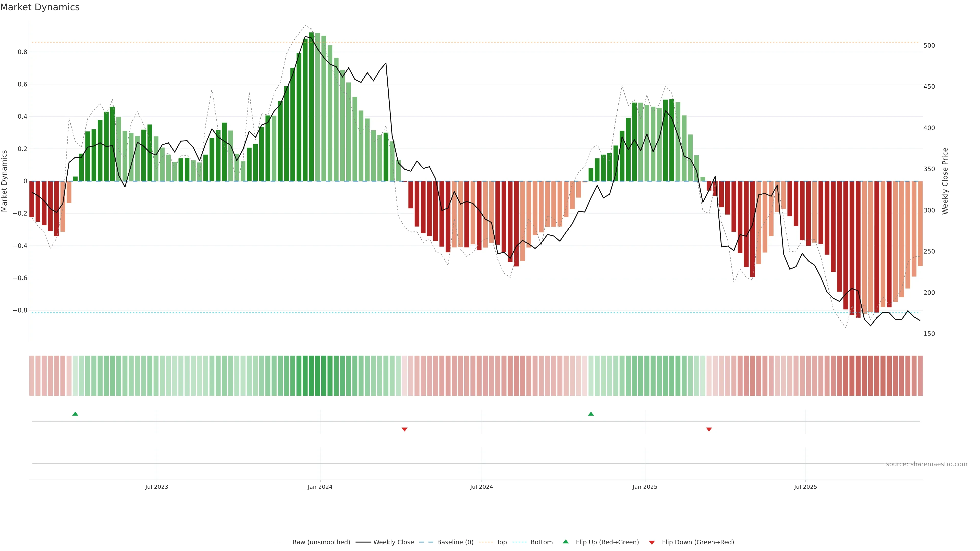The width and height of the screenshot is (980, 551).
Task: Click the Flip Down red triangle in legend
Action: (652, 542)
